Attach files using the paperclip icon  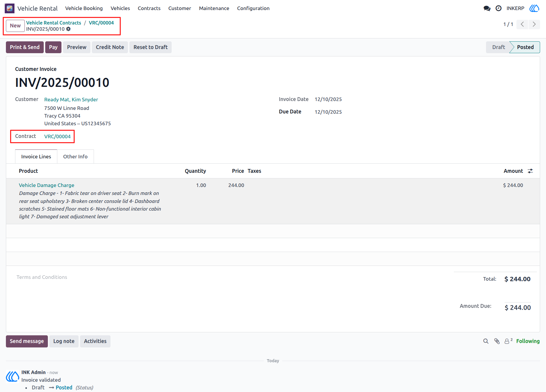point(497,341)
